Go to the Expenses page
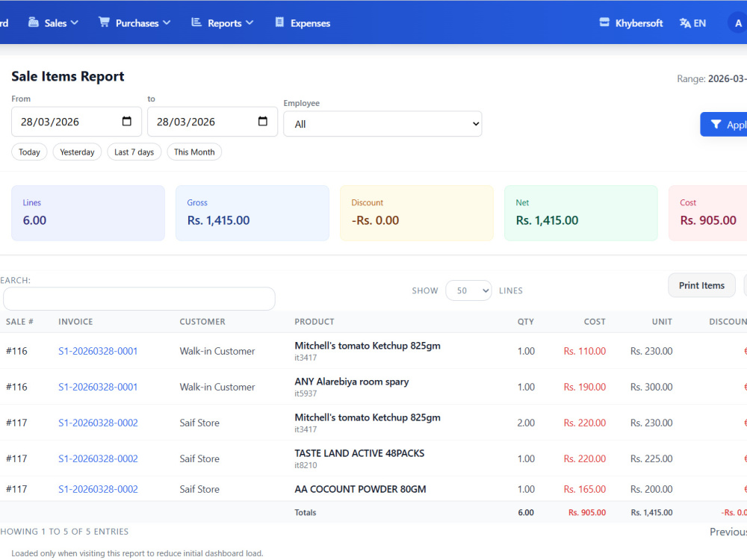 click(x=303, y=23)
